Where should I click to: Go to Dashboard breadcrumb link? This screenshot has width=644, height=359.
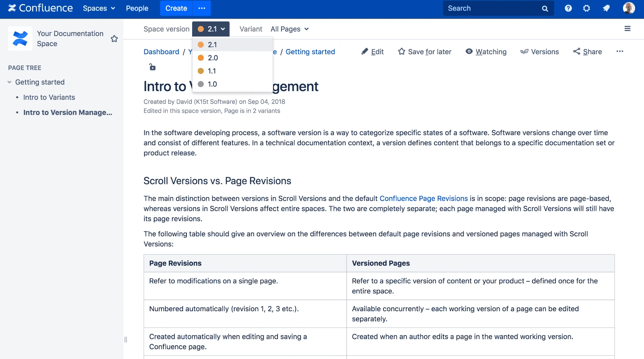(161, 52)
